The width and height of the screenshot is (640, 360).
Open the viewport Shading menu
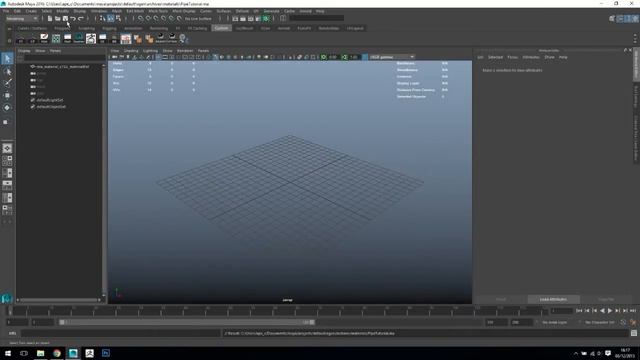click(131, 51)
